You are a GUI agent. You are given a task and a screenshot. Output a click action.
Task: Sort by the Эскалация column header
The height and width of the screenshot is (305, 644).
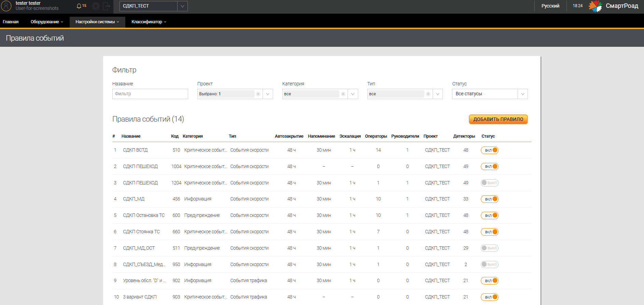(350, 136)
